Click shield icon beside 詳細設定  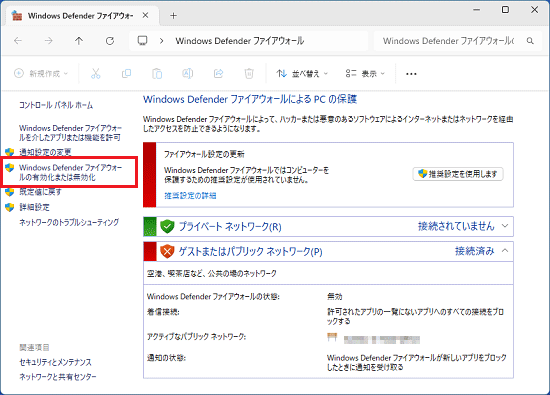tap(9, 207)
